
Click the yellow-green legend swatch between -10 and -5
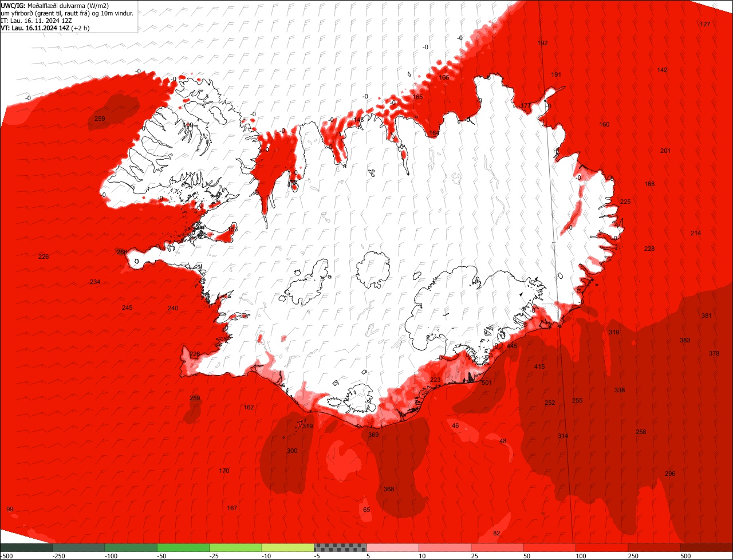point(288,547)
